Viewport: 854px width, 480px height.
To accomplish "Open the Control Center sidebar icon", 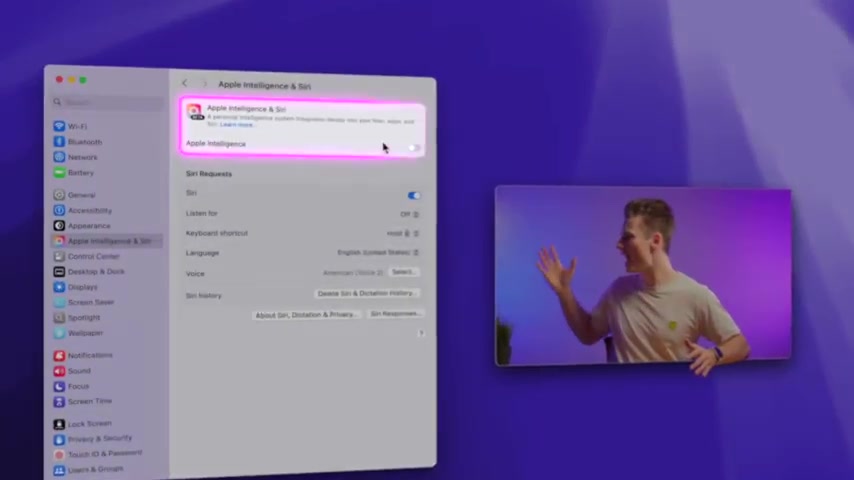I will click(x=59, y=256).
